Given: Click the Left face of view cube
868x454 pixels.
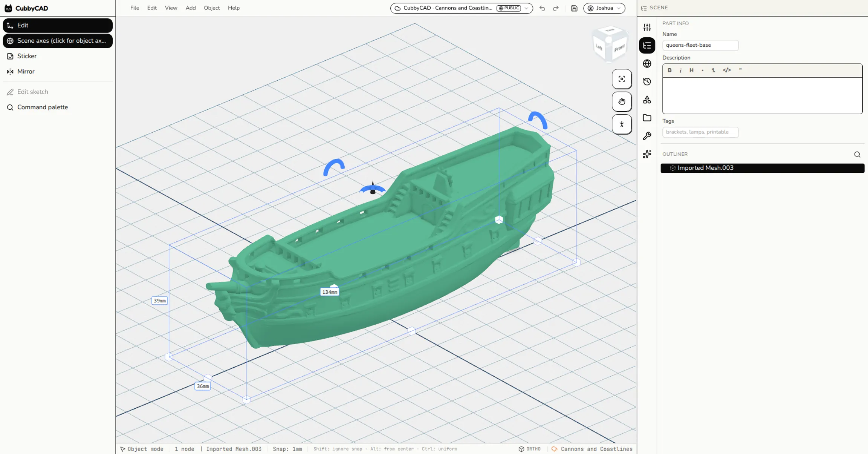Looking at the screenshot, I should pyautogui.click(x=599, y=47).
